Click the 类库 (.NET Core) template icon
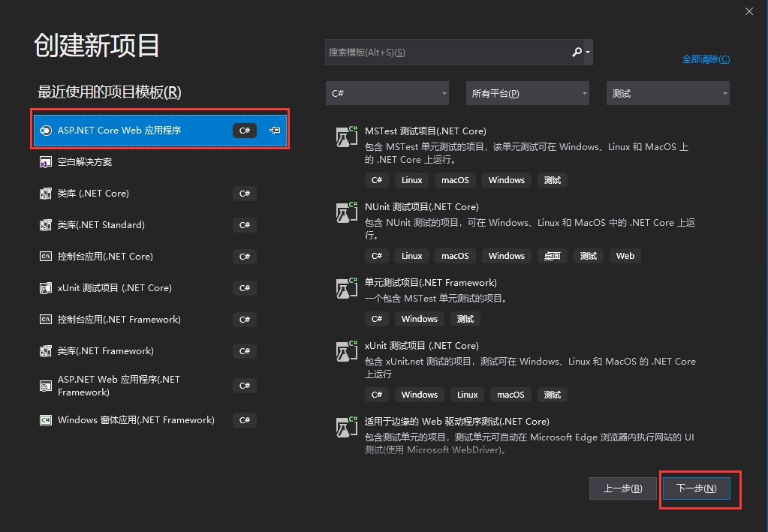This screenshot has width=768, height=532. (46, 194)
